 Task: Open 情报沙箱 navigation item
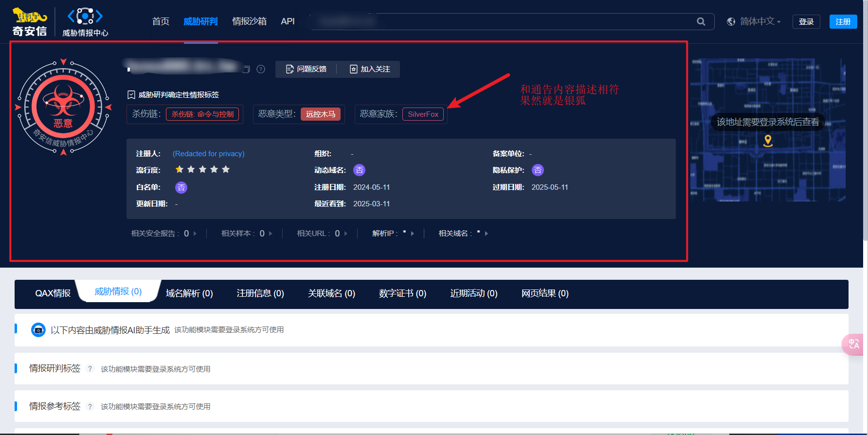[x=249, y=21]
